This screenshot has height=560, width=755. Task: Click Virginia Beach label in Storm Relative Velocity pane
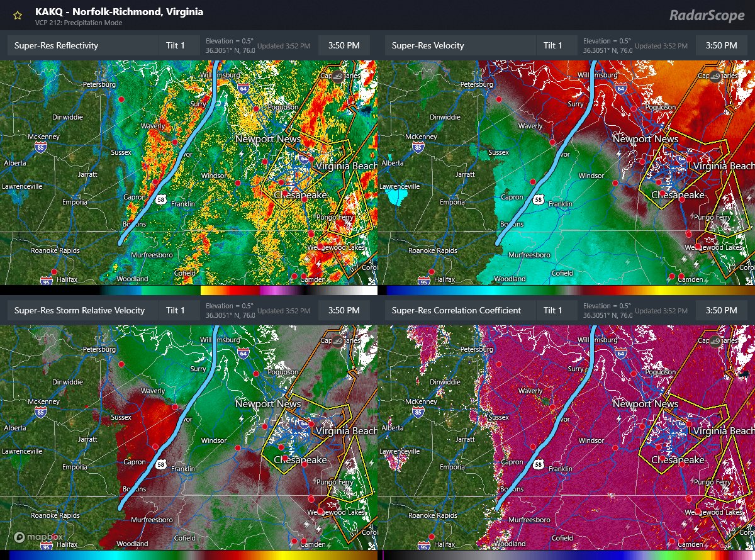click(346, 431)
